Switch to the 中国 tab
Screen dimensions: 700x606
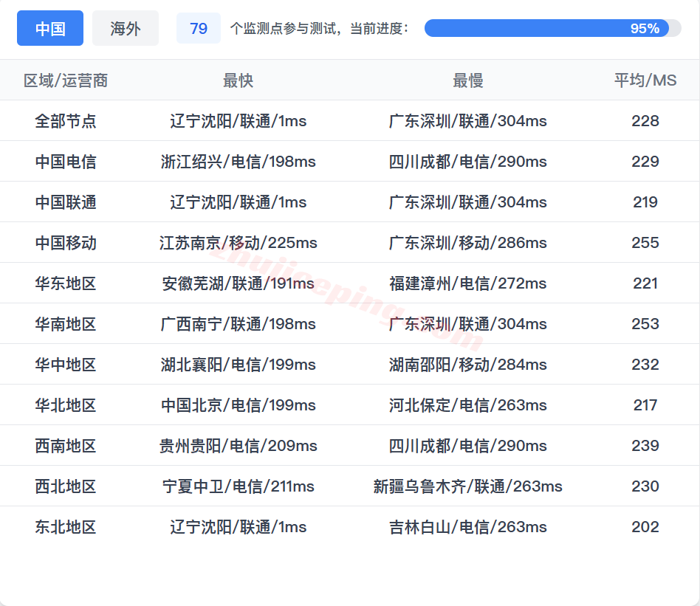pyautogui.click(x=50, y=28)
